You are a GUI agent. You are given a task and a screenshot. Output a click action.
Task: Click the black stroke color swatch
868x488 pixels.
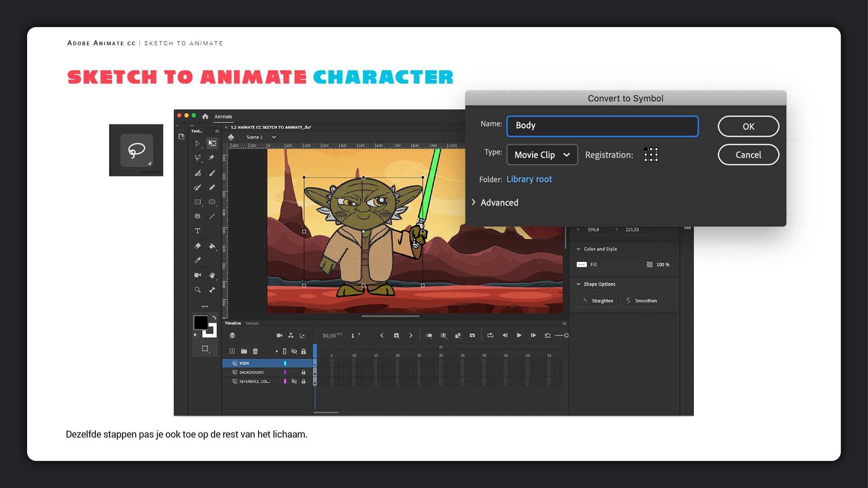click(201, 322)
